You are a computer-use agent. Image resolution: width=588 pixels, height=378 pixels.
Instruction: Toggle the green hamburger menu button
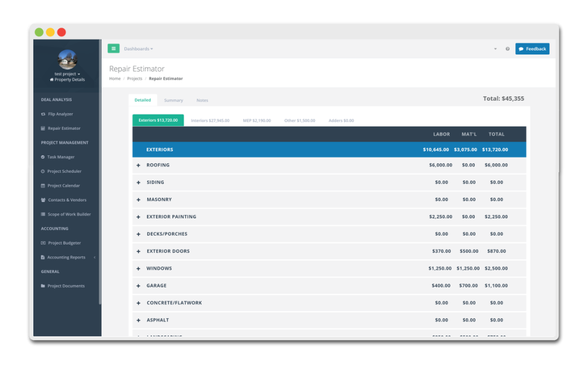[x=114, y=48]
